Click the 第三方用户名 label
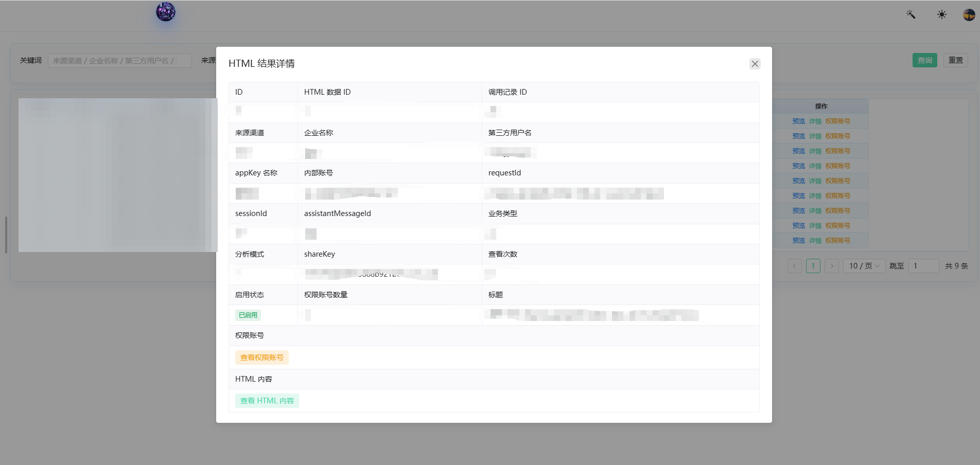 (510, 133)
